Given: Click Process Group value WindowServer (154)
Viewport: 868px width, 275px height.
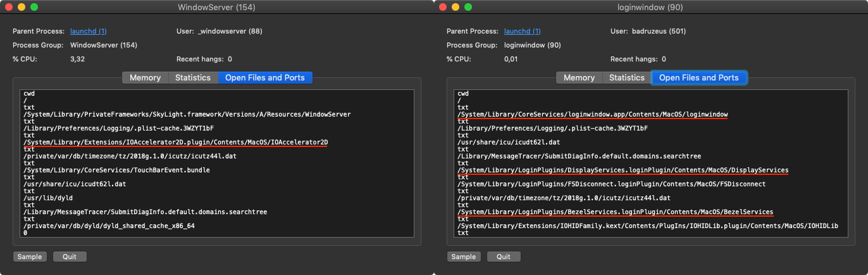Looking at the screenshot, I should (104, 45).
